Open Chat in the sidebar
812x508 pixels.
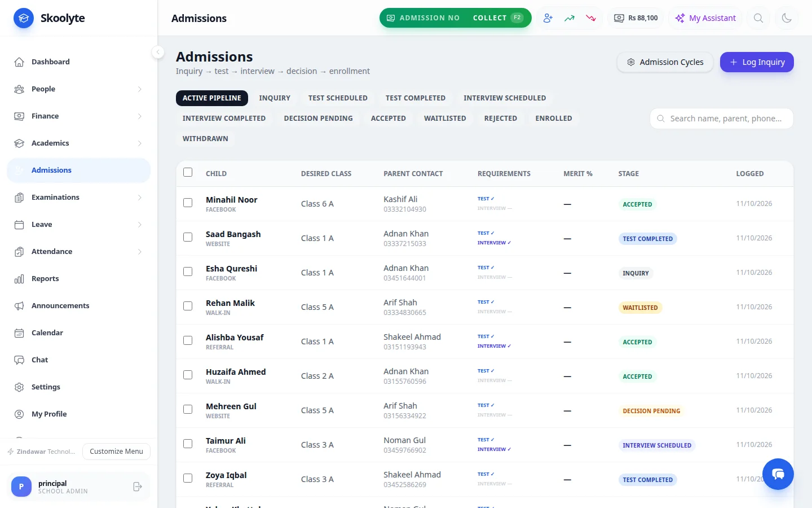coord(78,360)
